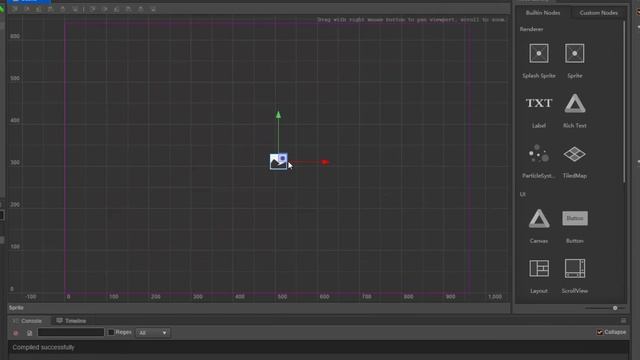Click the Renderer section heading
640x360 pixels.
tap(531, 29)
